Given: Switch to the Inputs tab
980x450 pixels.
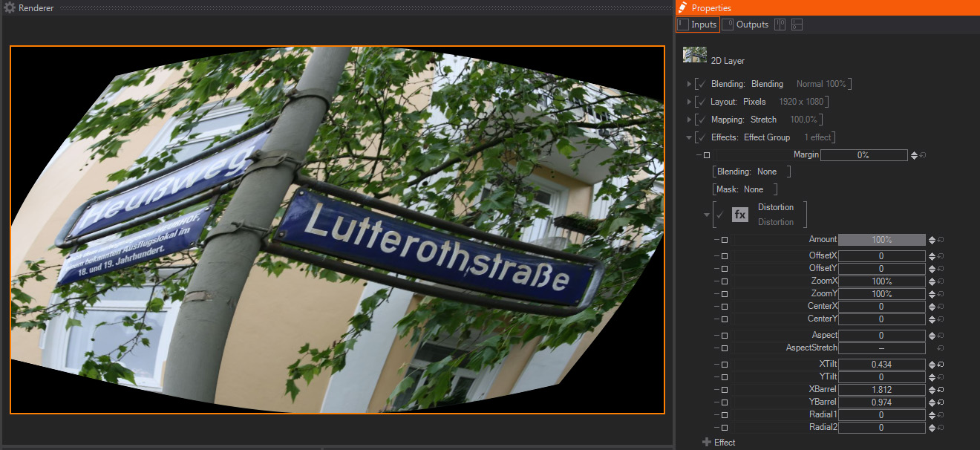Looking at the screenshot, I should 698,25.
